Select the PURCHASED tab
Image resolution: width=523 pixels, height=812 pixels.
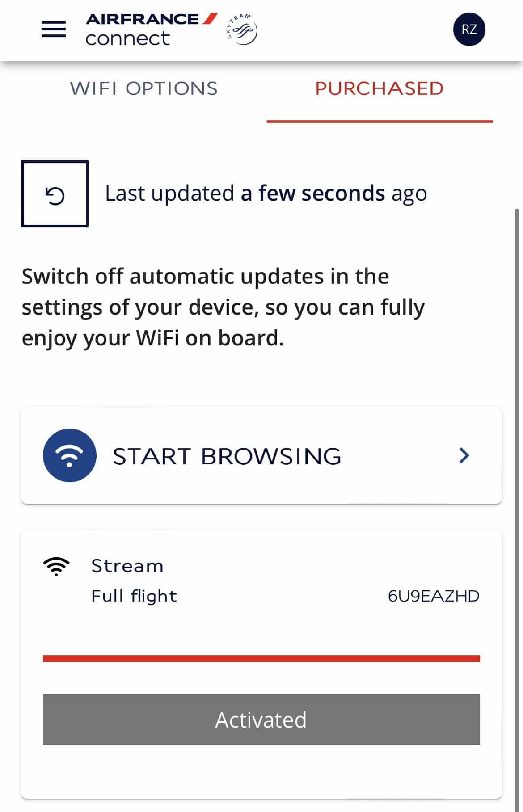[x=379, y=88]
